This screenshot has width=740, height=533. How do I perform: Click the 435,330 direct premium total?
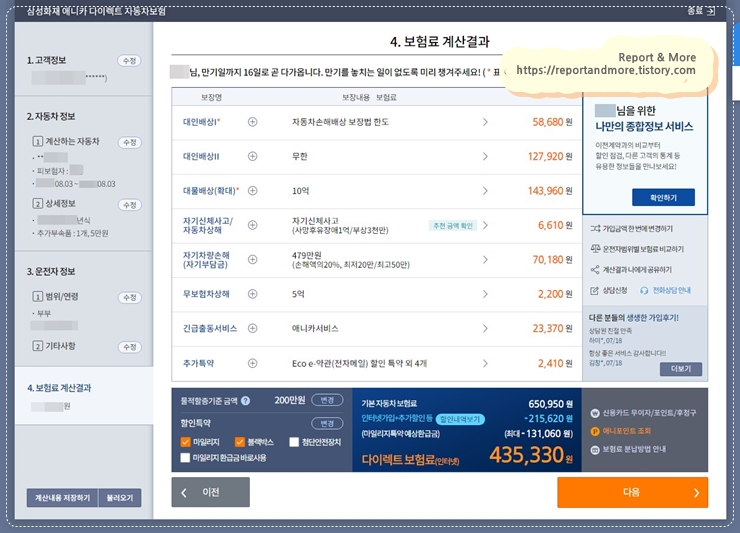click(530, 455)
